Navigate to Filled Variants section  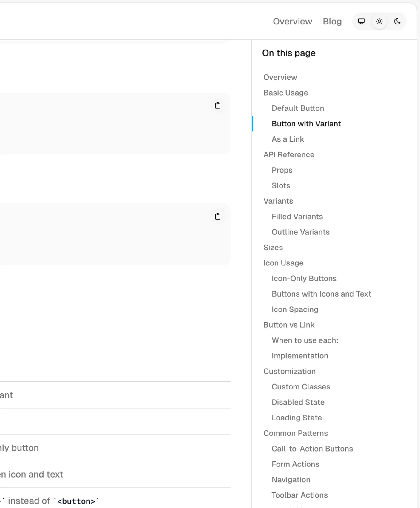pos(297,217)
